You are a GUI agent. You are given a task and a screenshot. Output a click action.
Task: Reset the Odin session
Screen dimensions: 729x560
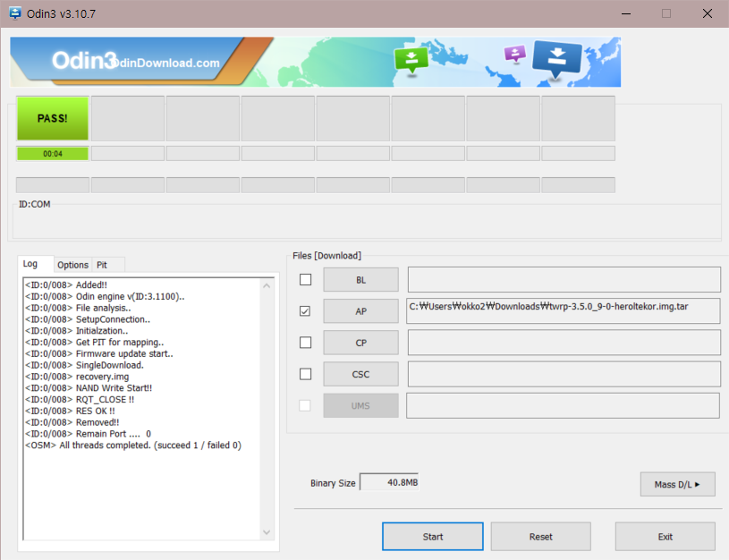tap(540, 536)
